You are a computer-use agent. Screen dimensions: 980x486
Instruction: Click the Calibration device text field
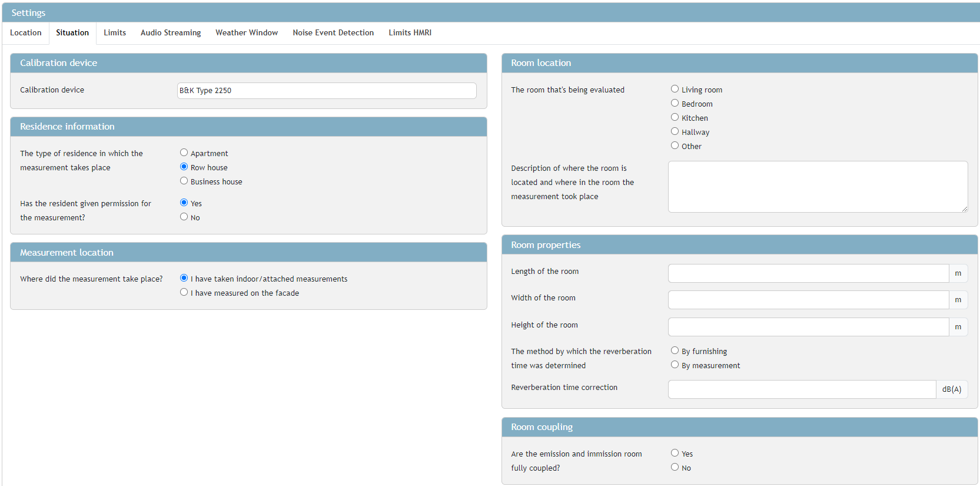click(327, 91)
